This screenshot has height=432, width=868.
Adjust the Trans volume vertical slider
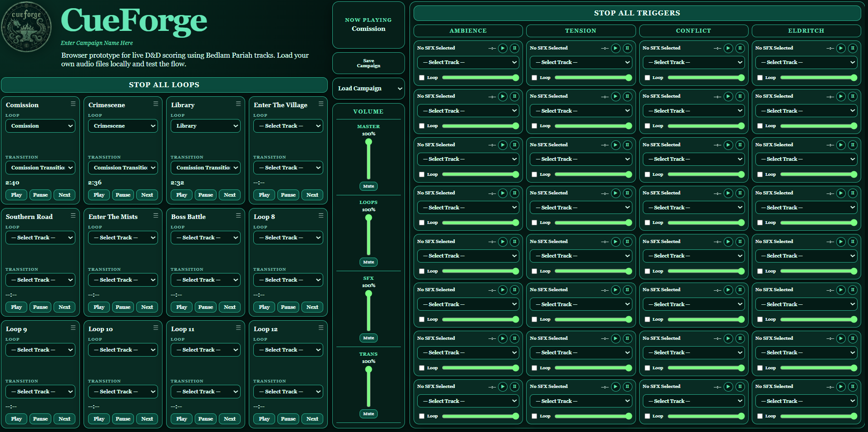click(369, 387)
